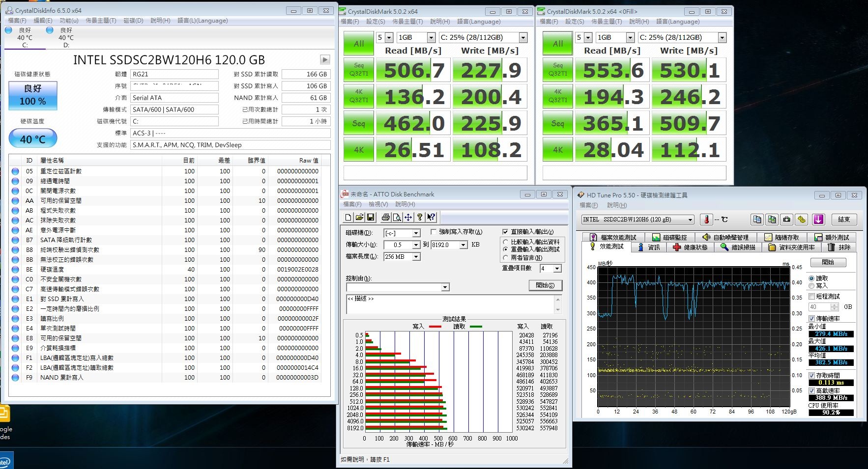This screenshot has width=868, height=469.
Task: Open 設定 menu in left CrystalDiskMark
Action: (376, 22)
